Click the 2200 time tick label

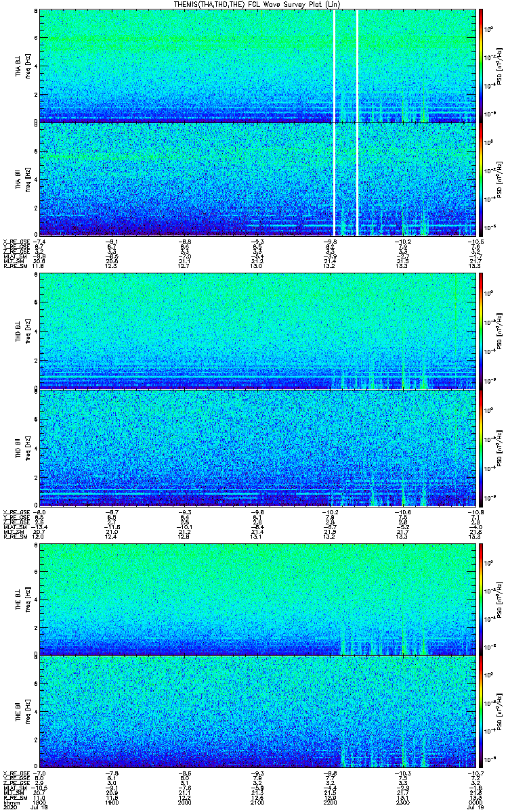[330, 803]
